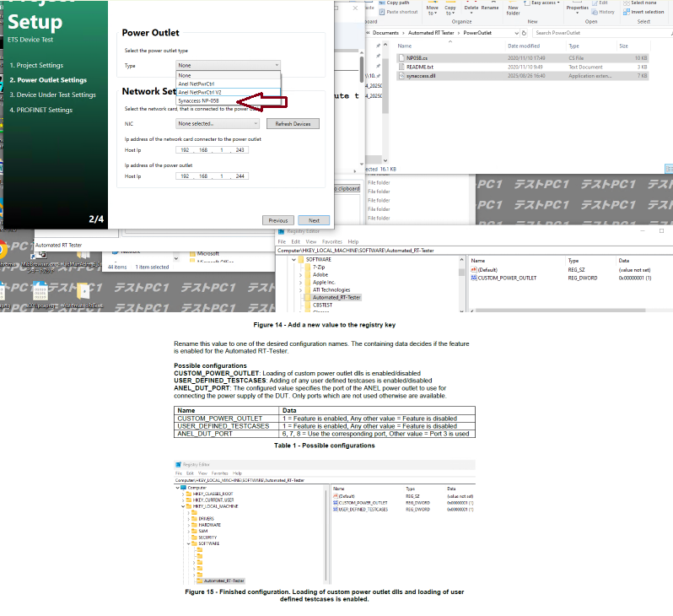Viewport: 673px width, 616px height.
Task: Click the (Default) registry value icon
Action: pos(474,270)
